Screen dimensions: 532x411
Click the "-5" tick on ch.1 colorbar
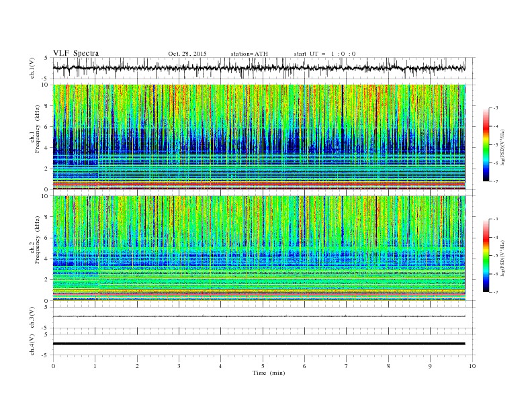pyautogui.click(x=496, y=145)
